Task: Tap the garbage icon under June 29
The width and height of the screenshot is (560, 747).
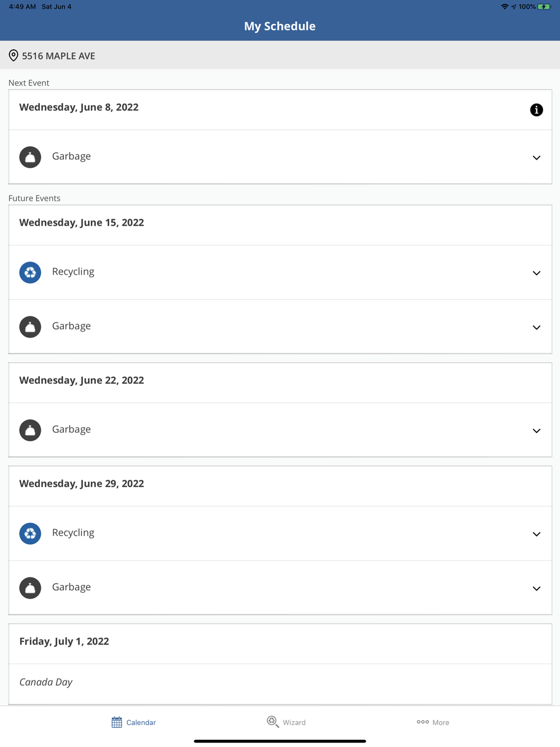Action: (x=30, y=588)
